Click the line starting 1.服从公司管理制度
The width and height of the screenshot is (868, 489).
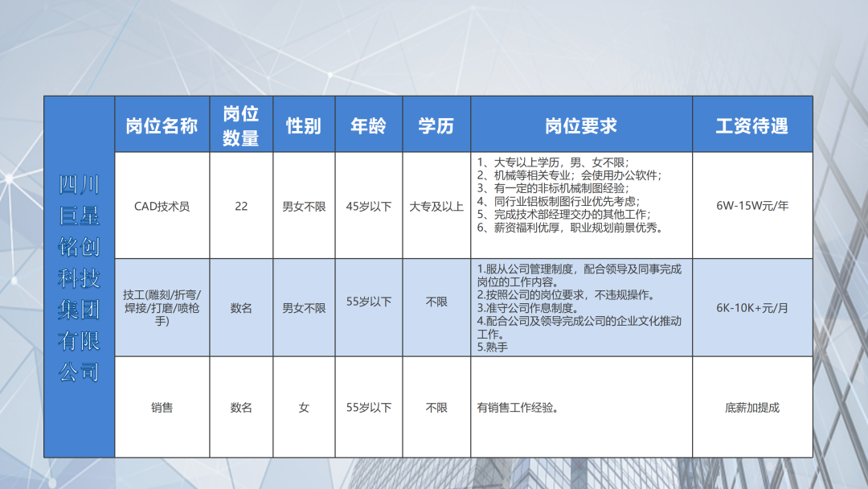tap(579, 275)
